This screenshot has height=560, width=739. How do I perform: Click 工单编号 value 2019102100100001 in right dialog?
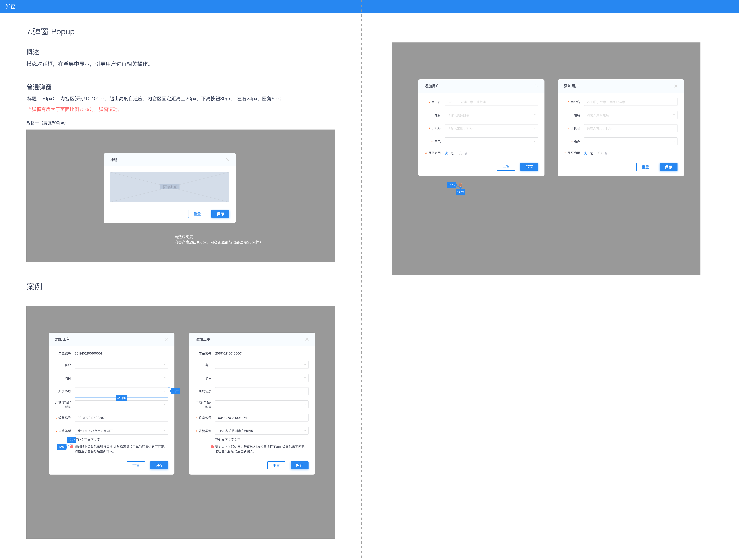[229, 353]
